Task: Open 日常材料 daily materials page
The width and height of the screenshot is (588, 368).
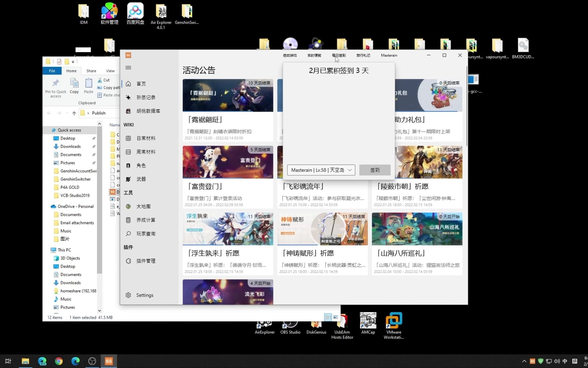Action: [x=145, y=138]
